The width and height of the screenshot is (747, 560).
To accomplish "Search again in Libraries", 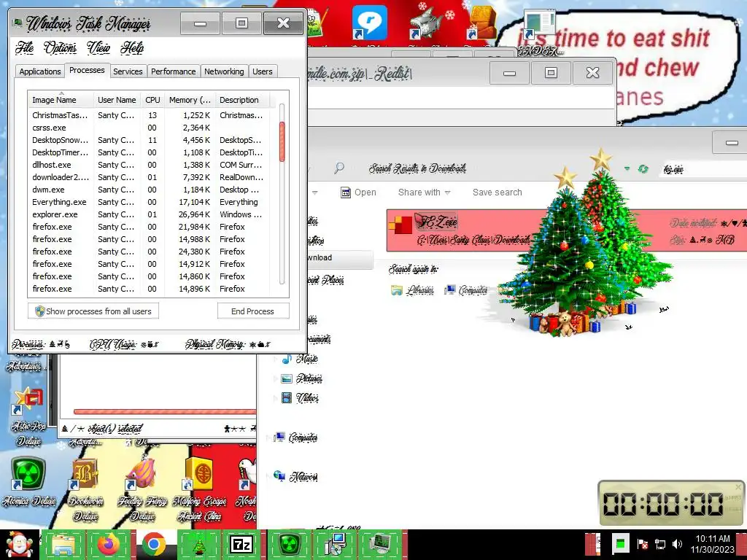I will point(412,290).
